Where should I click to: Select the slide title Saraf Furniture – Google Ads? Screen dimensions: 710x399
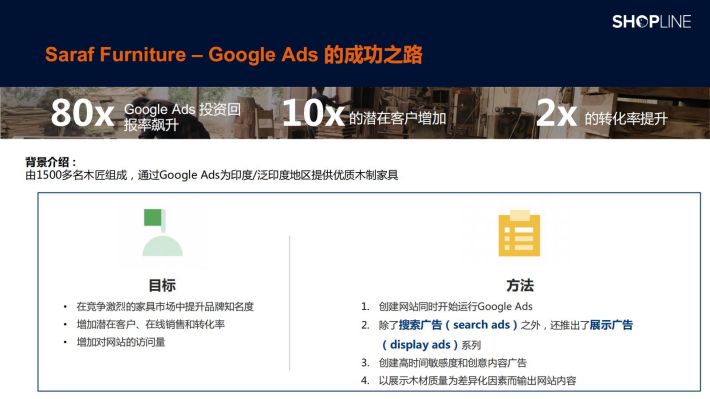(234, 54)
